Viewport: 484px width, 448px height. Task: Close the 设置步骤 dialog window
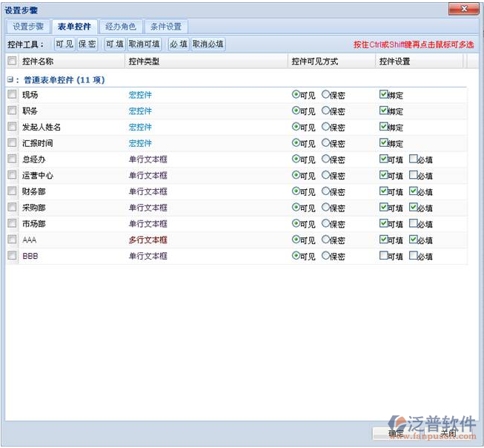[x=463, y=9]
